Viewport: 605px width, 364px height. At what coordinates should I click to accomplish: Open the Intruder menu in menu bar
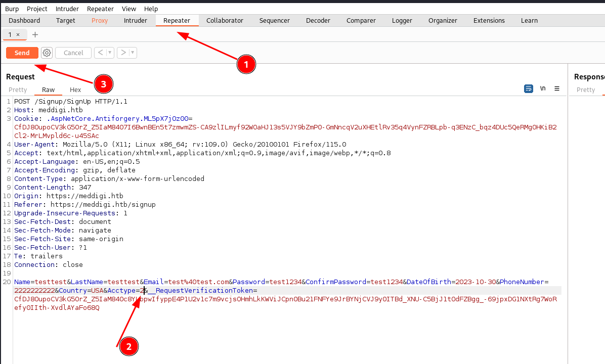pyautogui.click(x=67, y=9)
